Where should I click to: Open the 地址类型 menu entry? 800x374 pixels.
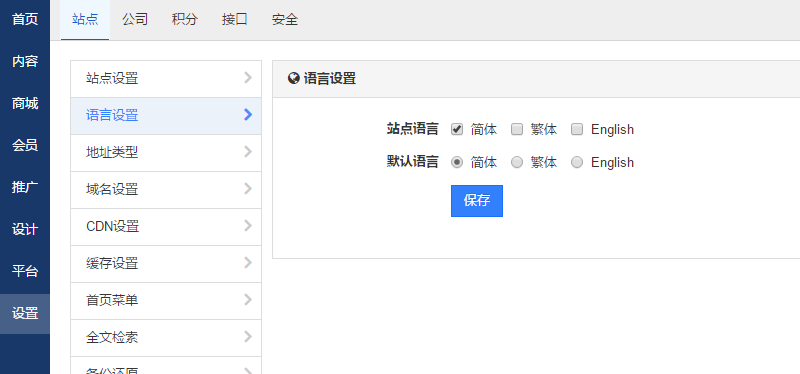pyautogui.click(x=166, y=153)
